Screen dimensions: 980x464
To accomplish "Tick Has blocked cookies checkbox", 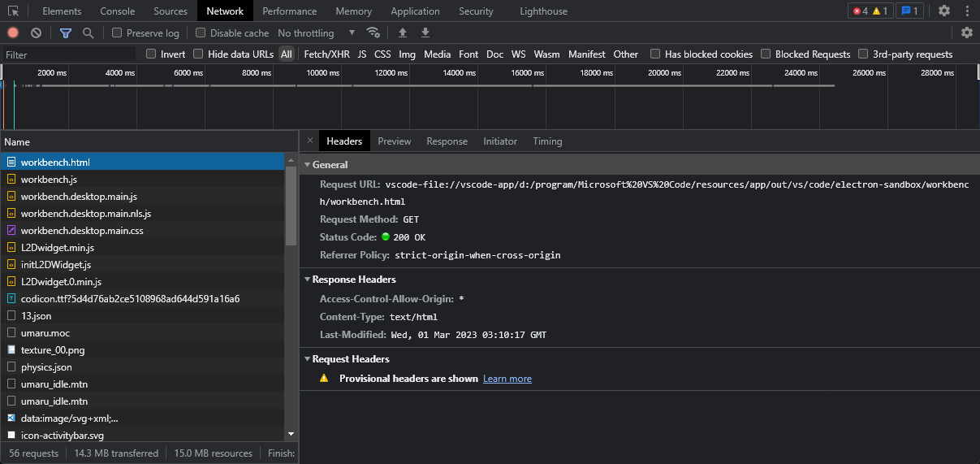I will tap(655, 54).
